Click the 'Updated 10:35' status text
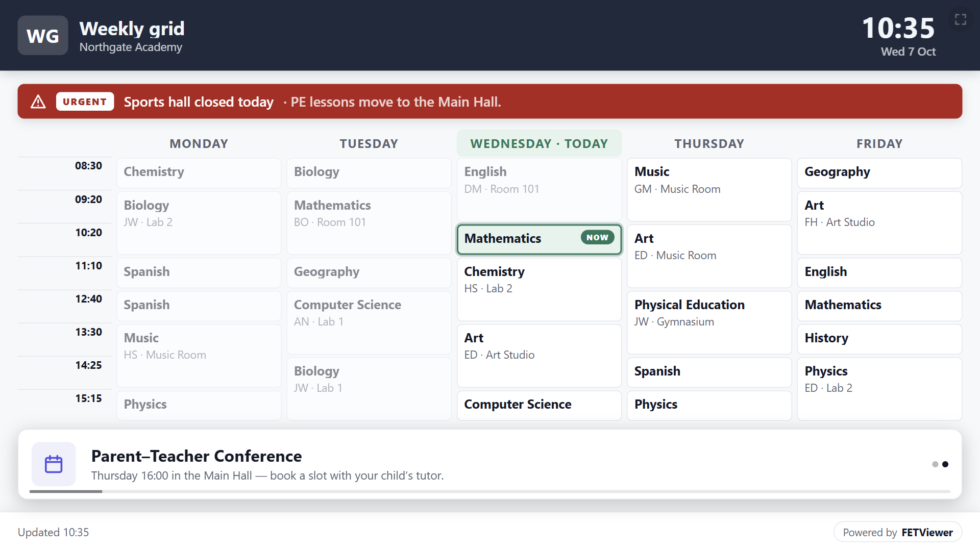Viewport: 980px width, 551px height. click(54, 532)
